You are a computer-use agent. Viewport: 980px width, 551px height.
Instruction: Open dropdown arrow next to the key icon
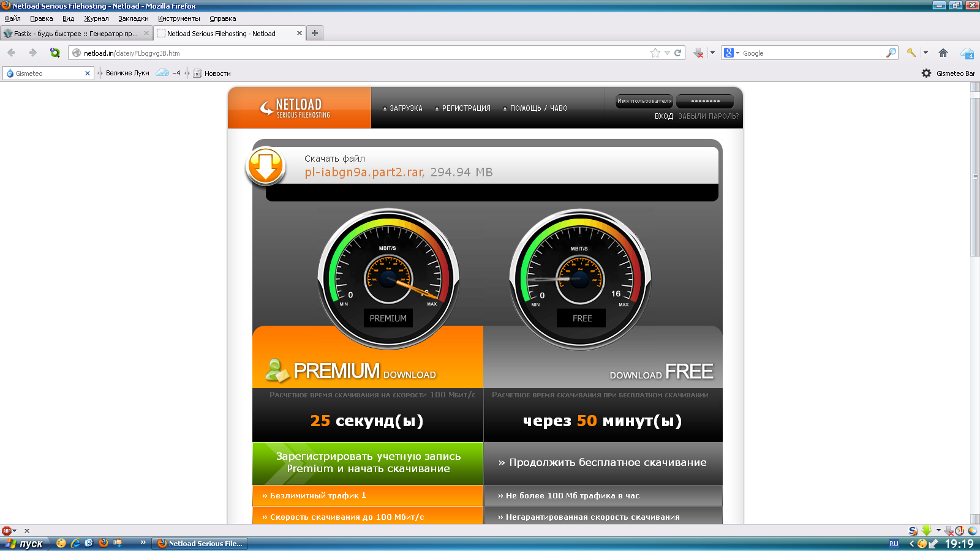925,53
